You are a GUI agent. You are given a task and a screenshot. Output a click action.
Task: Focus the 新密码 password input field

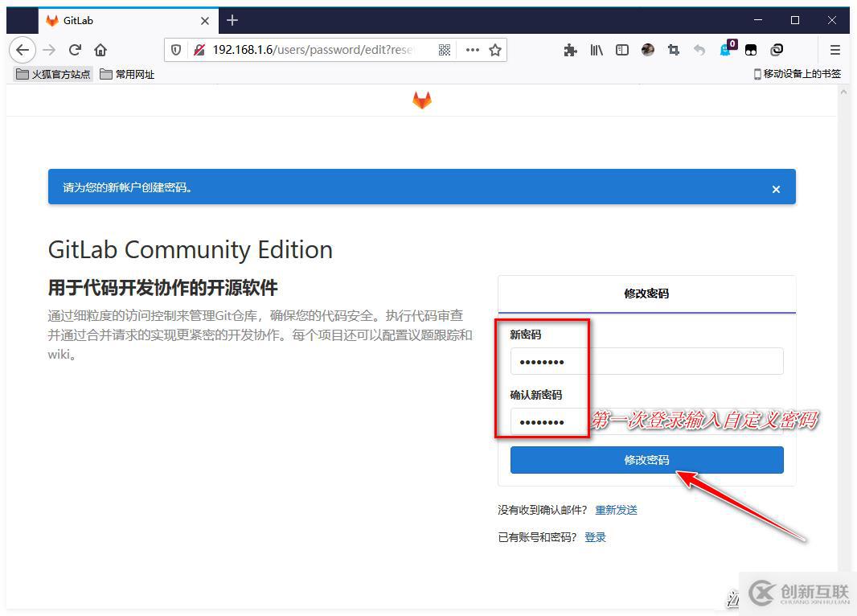point(646,360)
